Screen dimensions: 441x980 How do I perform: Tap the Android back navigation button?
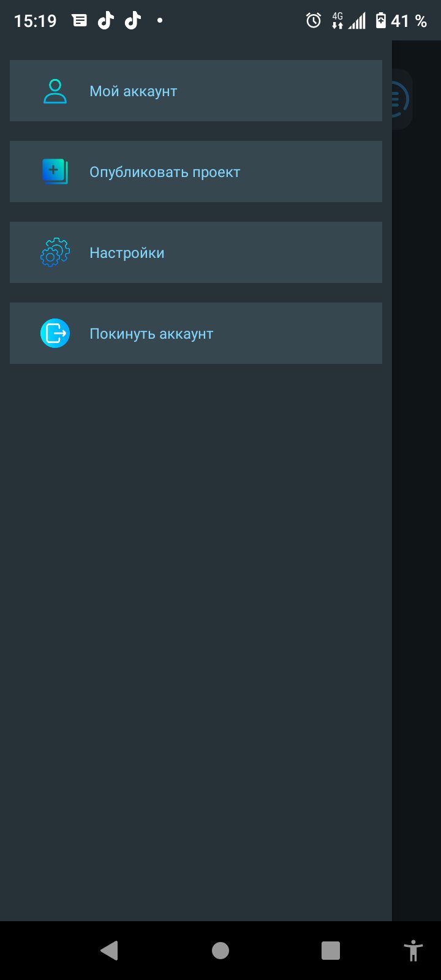pos(109,951)
